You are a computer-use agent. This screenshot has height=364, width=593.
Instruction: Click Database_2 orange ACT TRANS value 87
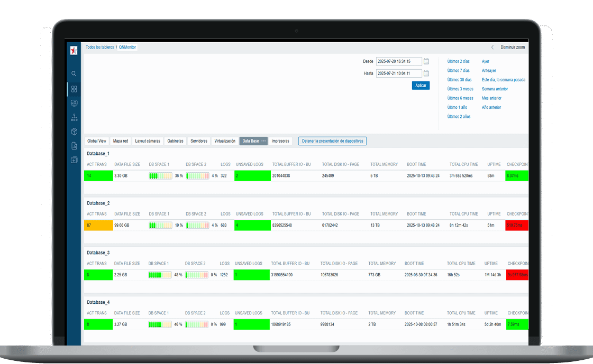[x=98, y=225]
